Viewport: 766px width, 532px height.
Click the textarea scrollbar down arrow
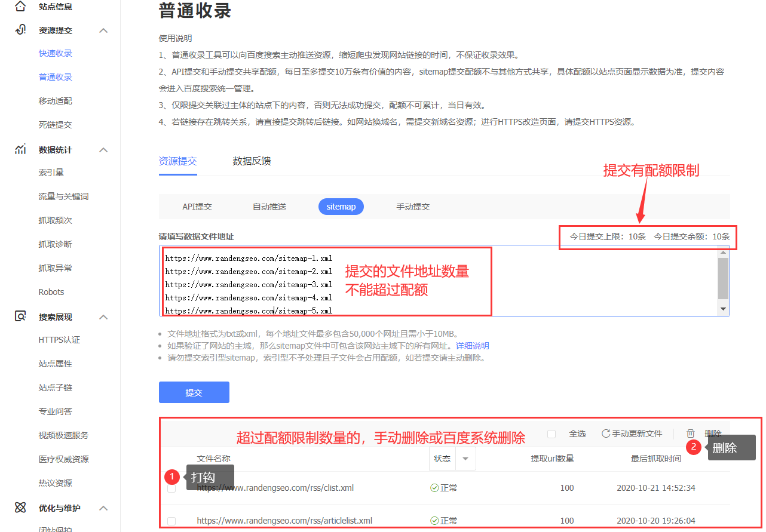click(x=723, y=309)
